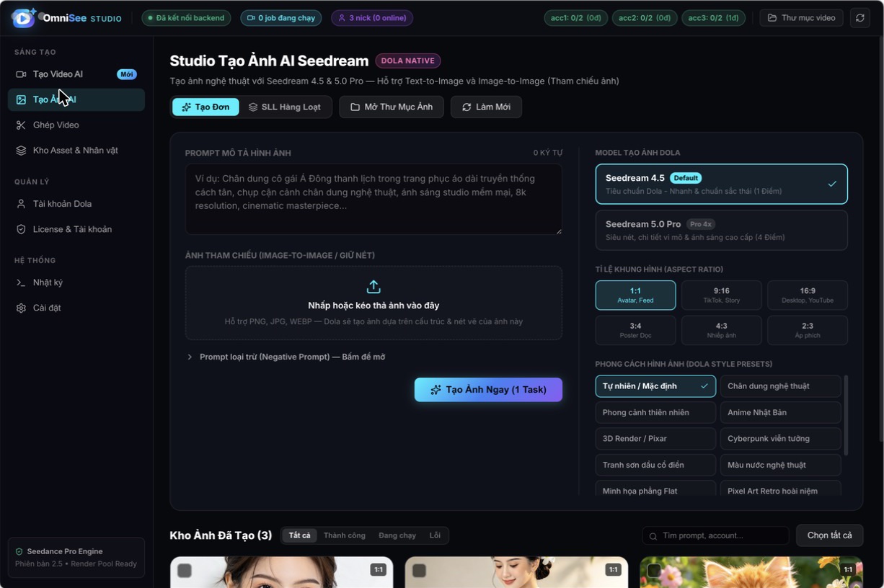Tick the checkbox on second gallery image
The image size is (884, 588).
pyautogui.click(x=419, y=571)
